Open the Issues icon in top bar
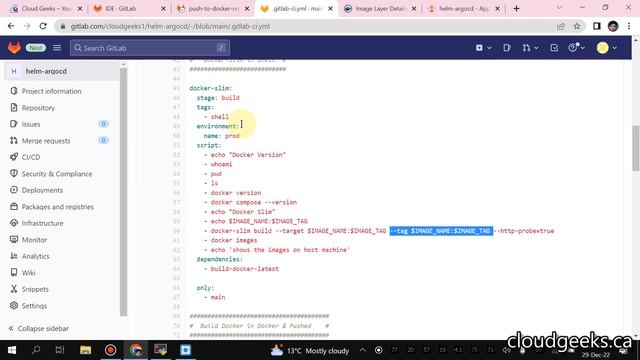This screenshot has width=640, height=360. [x=507, y=48]
